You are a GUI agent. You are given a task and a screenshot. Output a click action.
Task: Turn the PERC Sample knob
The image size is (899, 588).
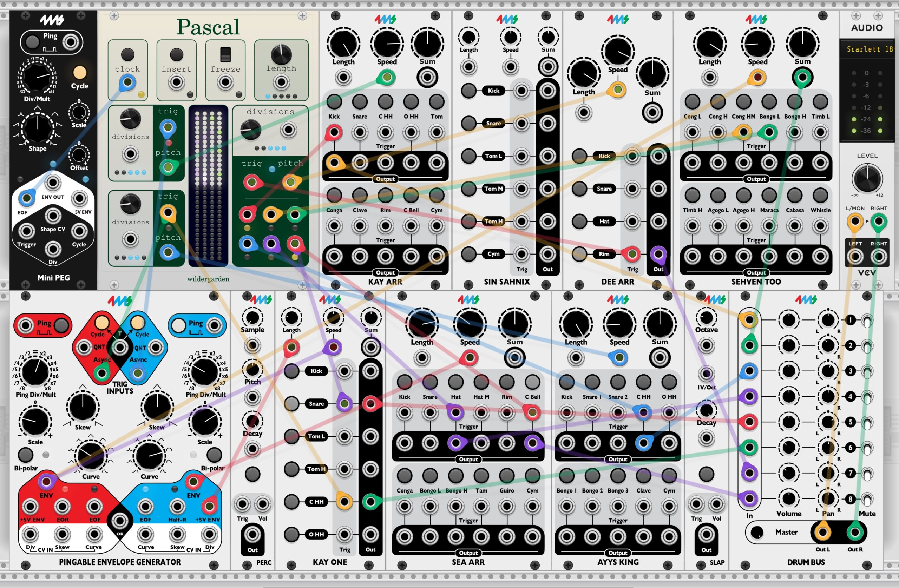pyautogui.click(x=252, y=318)
